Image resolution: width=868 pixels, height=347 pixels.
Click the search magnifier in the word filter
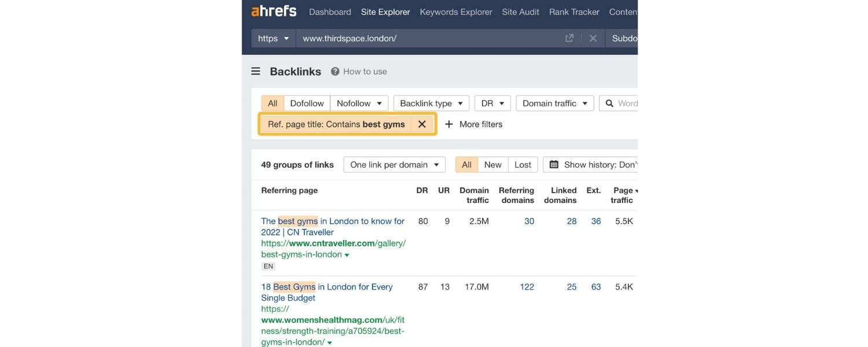609,103
